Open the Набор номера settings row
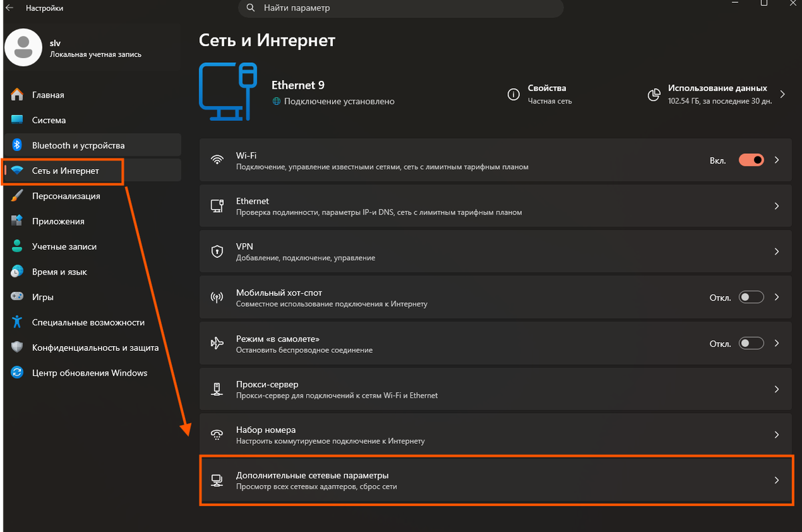This screenshot has height=532, width=802. [x=497, y=434]
